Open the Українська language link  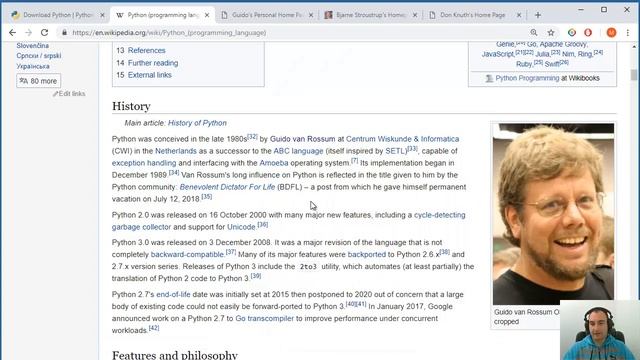tap(33, 66)
